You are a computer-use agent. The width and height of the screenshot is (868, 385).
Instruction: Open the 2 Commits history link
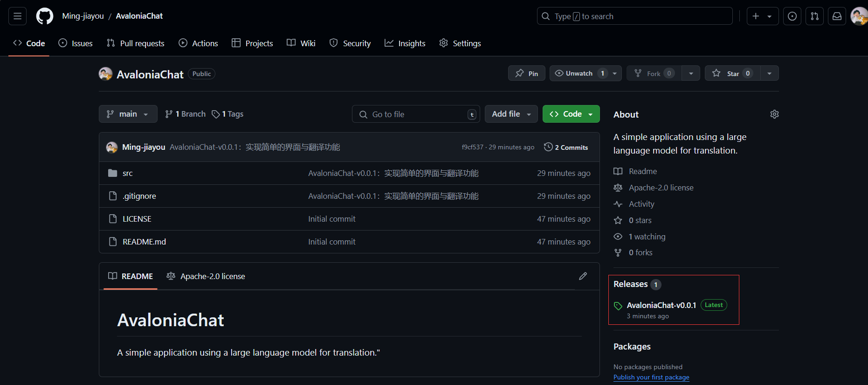[566, 147]
